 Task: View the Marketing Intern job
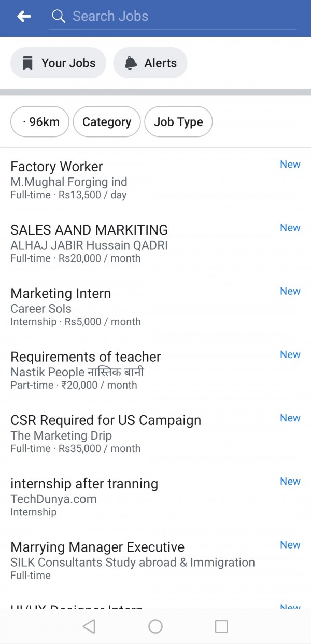tap(61, 294)
